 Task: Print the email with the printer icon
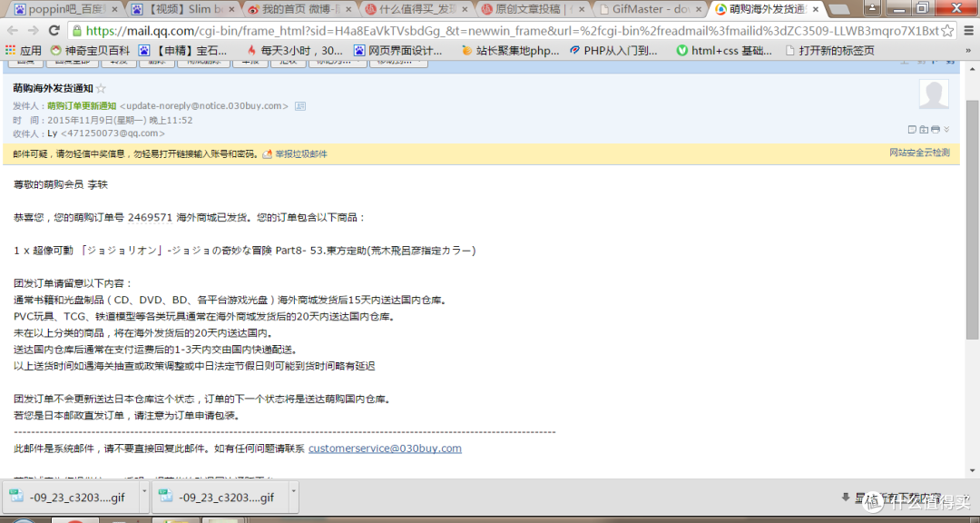click(935, 130)
